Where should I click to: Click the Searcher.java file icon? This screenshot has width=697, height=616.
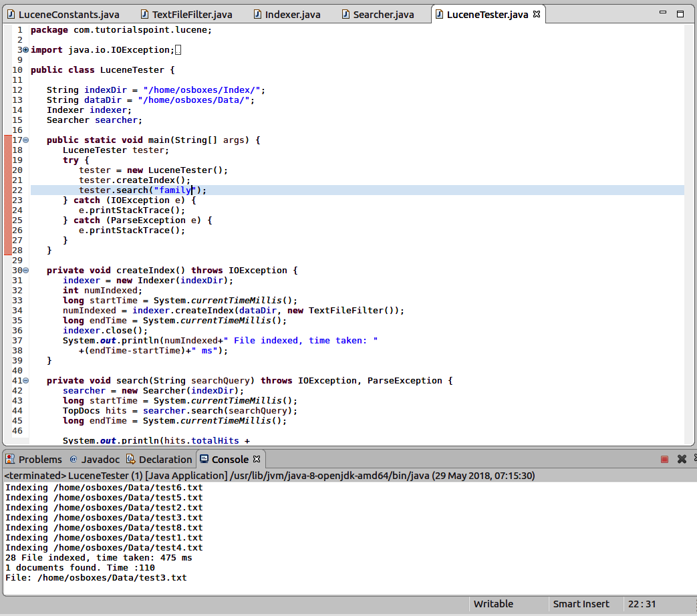(345, 15)
